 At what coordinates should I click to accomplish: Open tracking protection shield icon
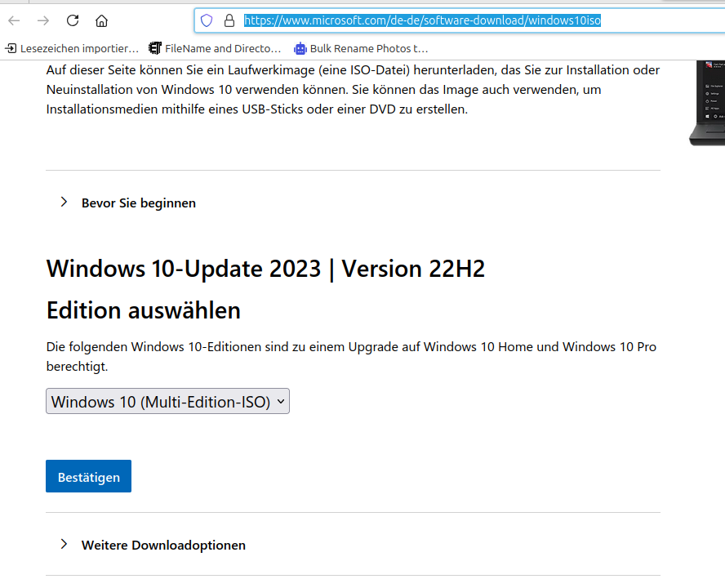[x=207, y=20]
